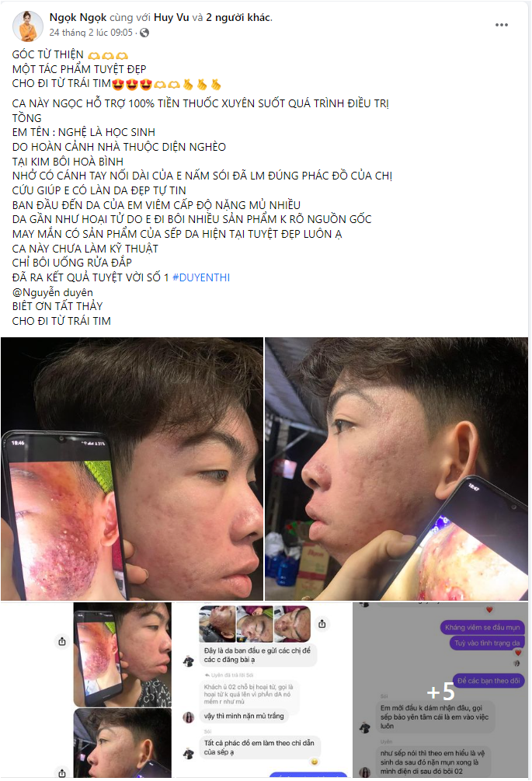Image resolution: width=532 pixels, height=781 pixels.
Task: Open Huy Vu tagged profile link
Action: (171, 17)
